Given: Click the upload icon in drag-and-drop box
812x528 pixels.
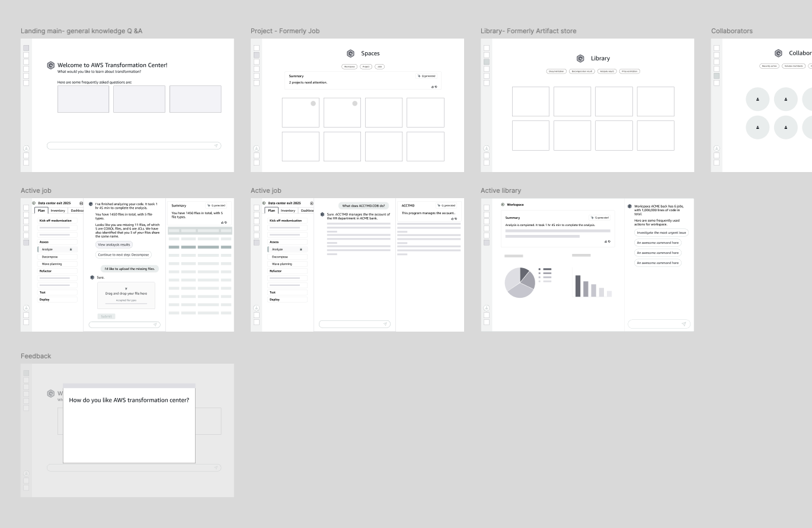Looking at the screenshot, I should click(x=126, y=288).
